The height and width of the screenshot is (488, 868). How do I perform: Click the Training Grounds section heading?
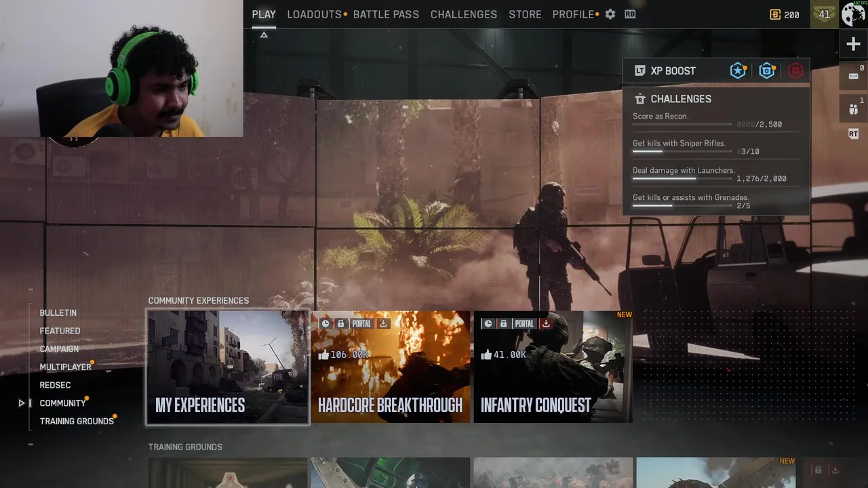(185, 447)
